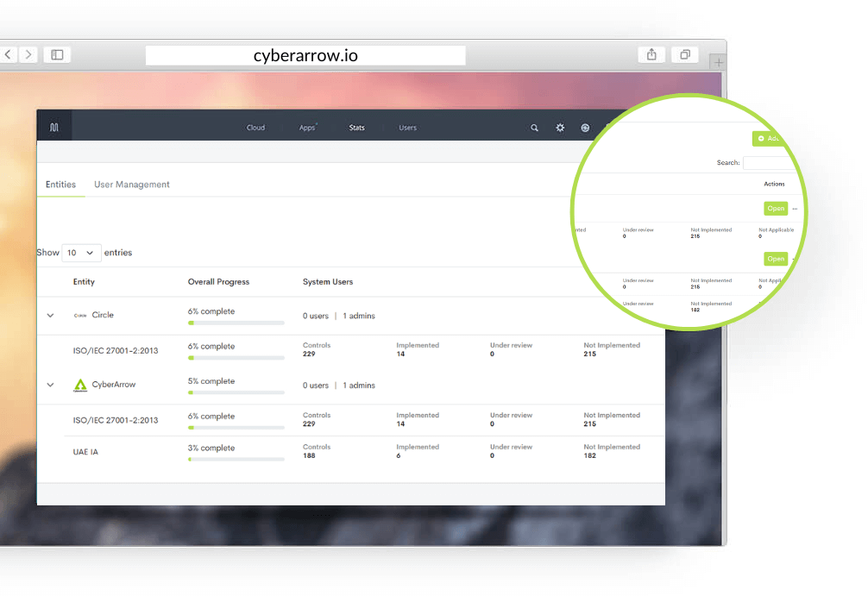This screenshot has width=868, height=596.
Task: Switch to the User Management tab
Action: click(132, 185)
